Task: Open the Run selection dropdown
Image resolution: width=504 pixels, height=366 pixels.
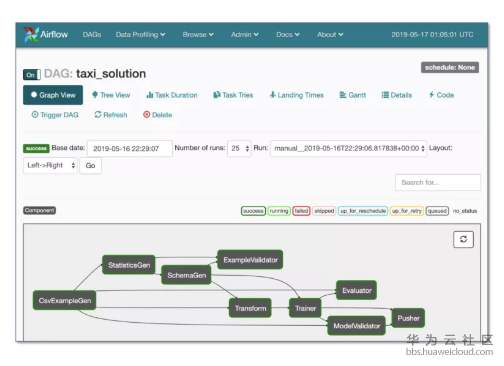Action: pyautogui.click(x=348, y=148)
